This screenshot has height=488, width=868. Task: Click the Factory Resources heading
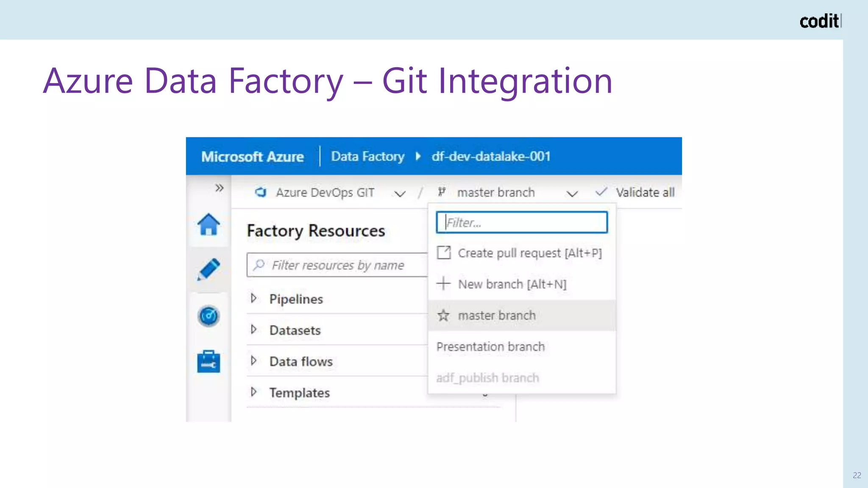point(316,231)
